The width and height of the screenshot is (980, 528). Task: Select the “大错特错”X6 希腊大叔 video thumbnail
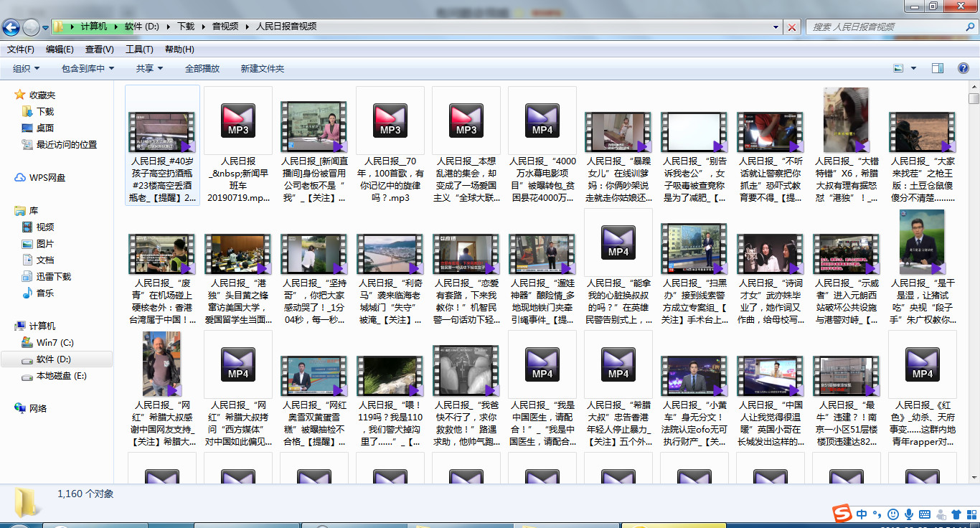click(x=847, y=120)
